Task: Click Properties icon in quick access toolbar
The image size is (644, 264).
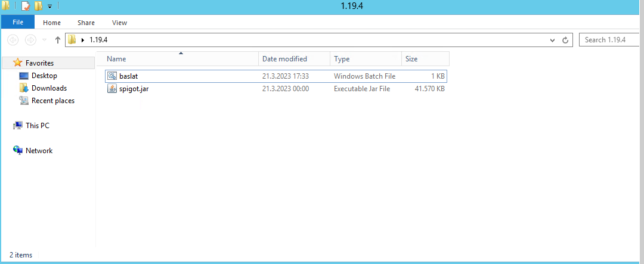Action: tap(25, 6)
